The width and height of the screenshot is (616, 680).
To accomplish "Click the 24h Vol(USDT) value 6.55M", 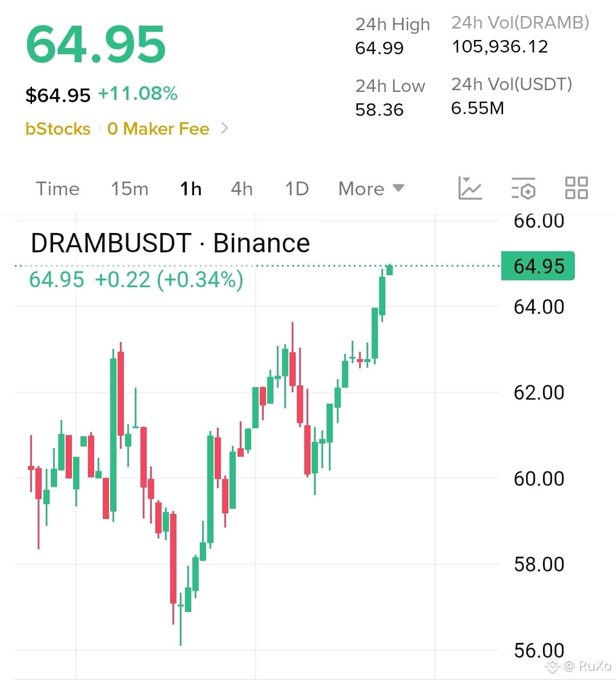I will (x=478, y=108).
